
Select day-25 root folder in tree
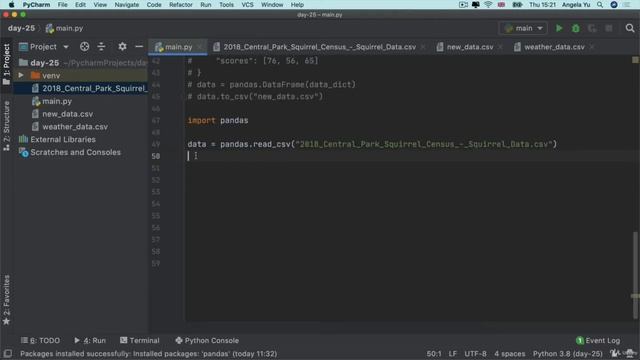tap(44, 63)
